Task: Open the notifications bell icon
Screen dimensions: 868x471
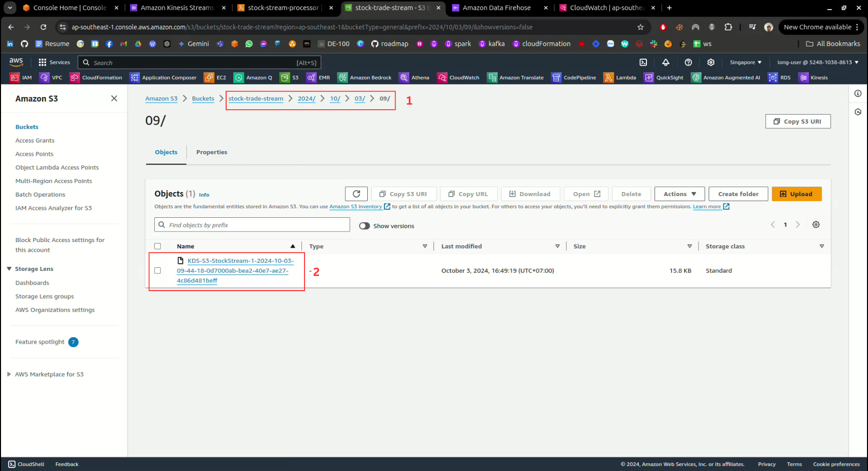Action: [666, 63]
